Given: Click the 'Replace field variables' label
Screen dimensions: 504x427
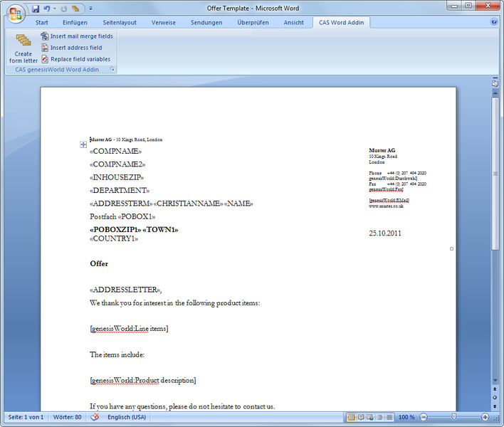Looking at the screenshot, I should pyautogui.click(x=80, y=59).
